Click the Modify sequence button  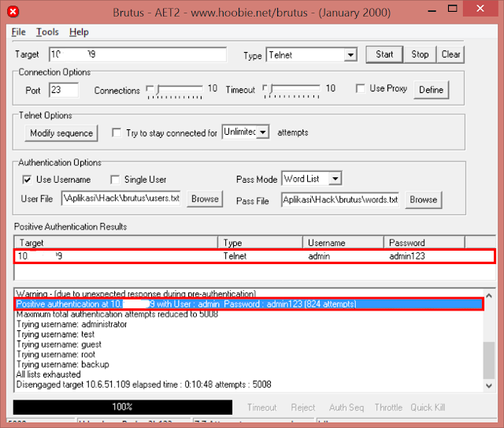pyautogui.click(x=61, y=133)
